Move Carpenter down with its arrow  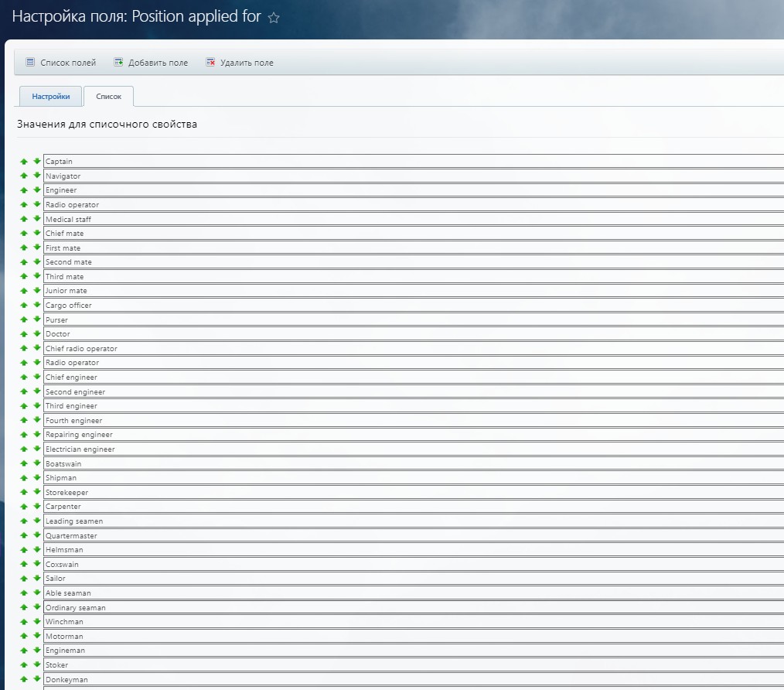point(37,507)
